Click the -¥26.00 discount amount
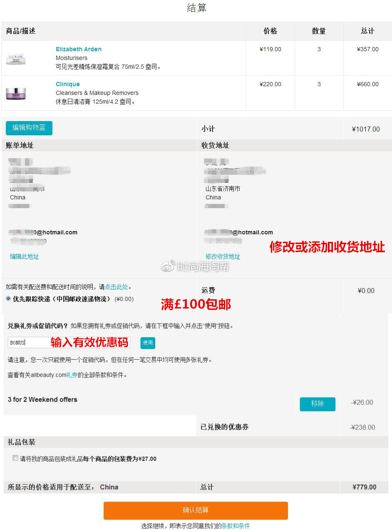The image size is (392, 532). click(362, 402)
